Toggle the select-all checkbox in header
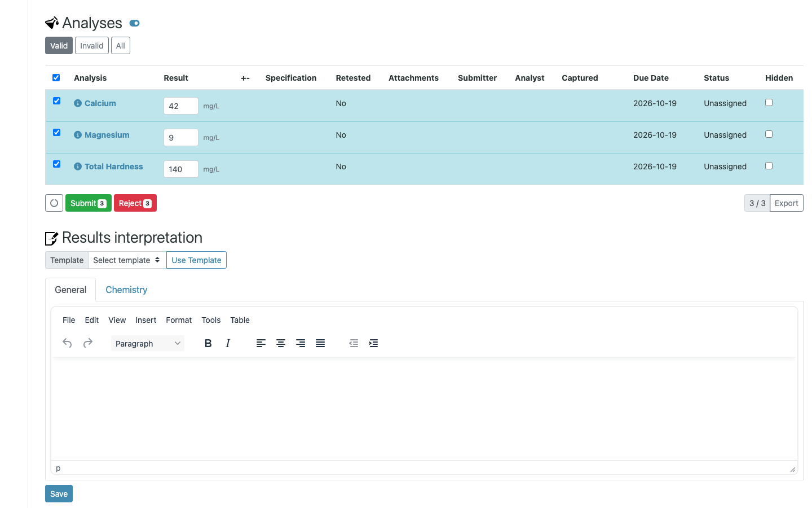Screen dimensions: 812x508 (x=56, y=77)
